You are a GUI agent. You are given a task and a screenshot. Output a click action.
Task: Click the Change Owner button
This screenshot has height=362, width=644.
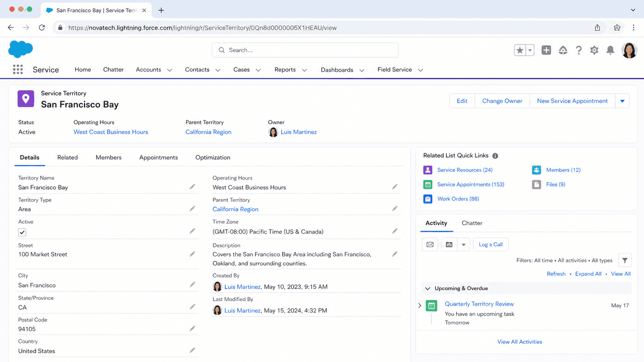tap(502, 101)
